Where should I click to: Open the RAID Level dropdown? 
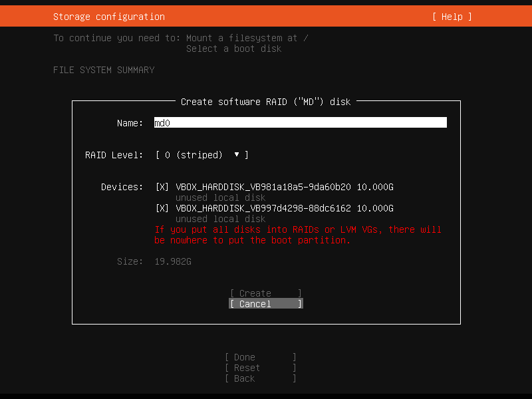click(x=201, y=155)
